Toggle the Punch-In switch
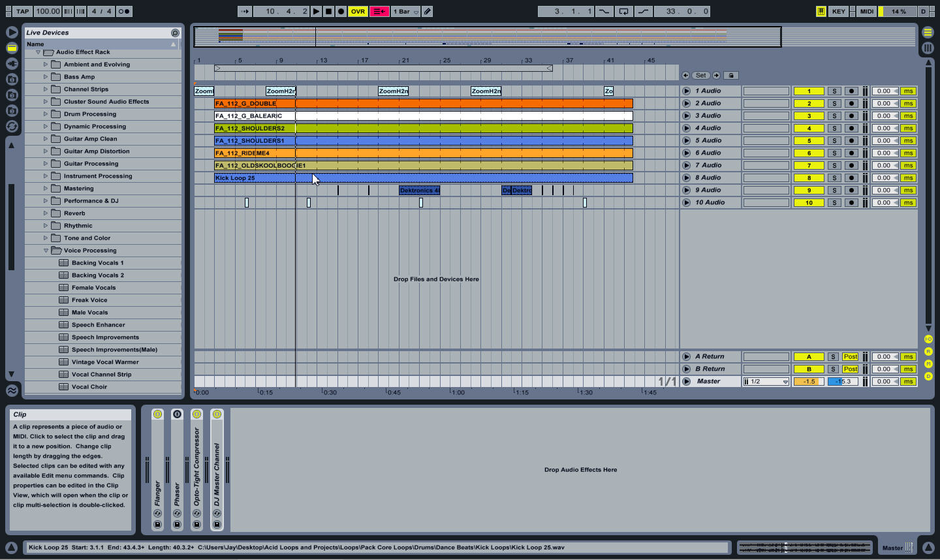Viewport: 940px width, 560px height. (604, 11)
